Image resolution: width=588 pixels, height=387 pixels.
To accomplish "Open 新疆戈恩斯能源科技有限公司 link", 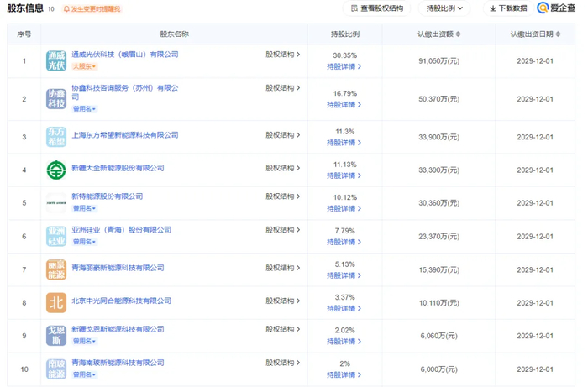I will tap(118, 329).
